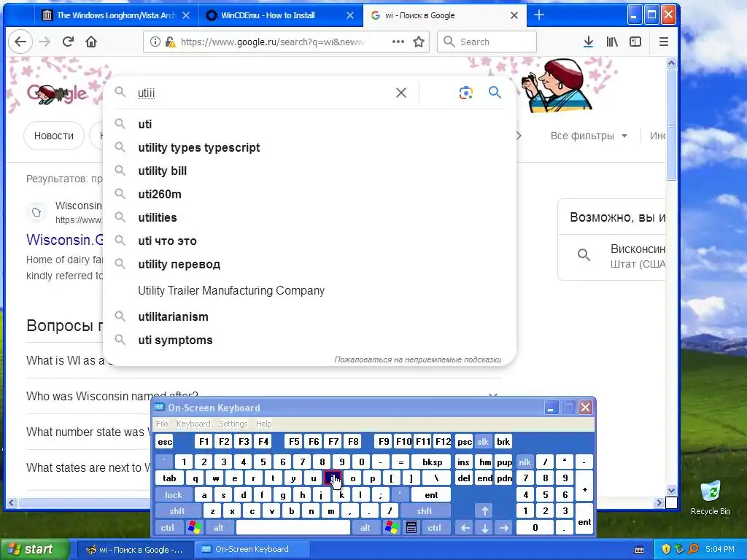Click the Windows logo key left of alt
Screen dimensions: 747x560
click(194, 528)
